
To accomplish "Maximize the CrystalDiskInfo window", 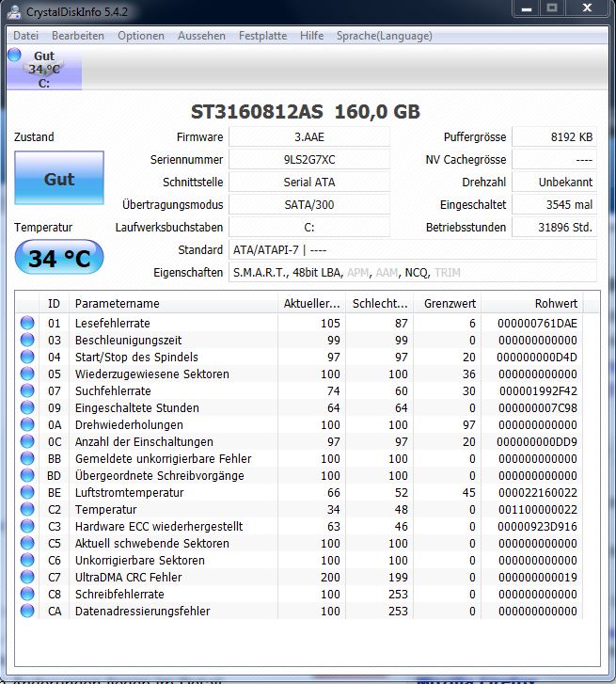I will tap(552, 8).
